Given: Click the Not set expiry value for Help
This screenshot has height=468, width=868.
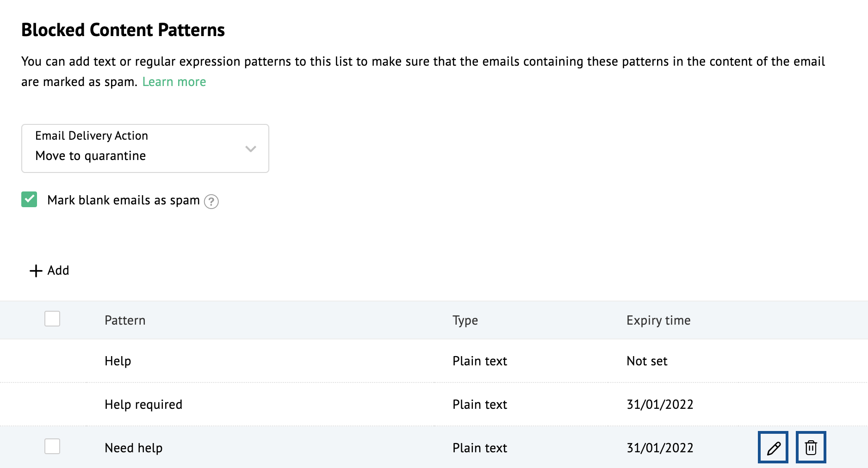Looking at the screenshot, I should coord(646,361).
